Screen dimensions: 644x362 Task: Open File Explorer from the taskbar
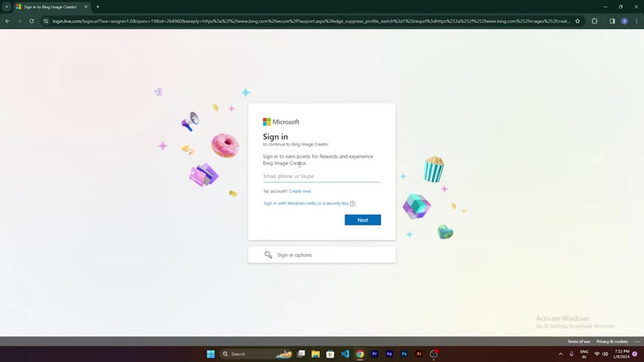coord(315,354)
